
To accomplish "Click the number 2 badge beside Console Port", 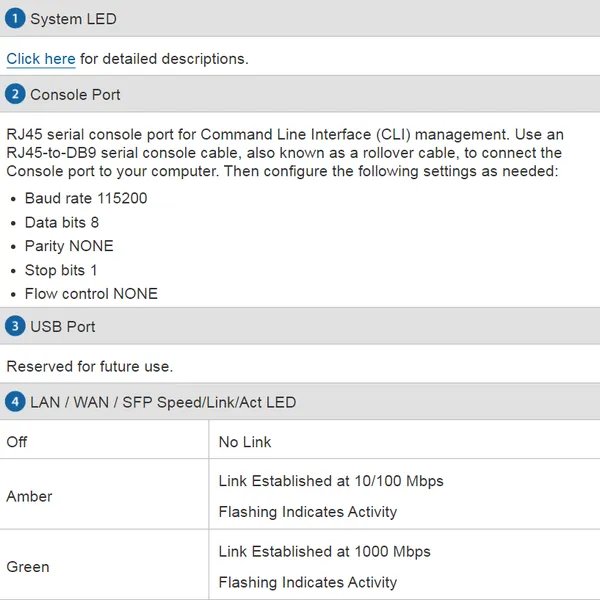I will [x=15, y=94].
